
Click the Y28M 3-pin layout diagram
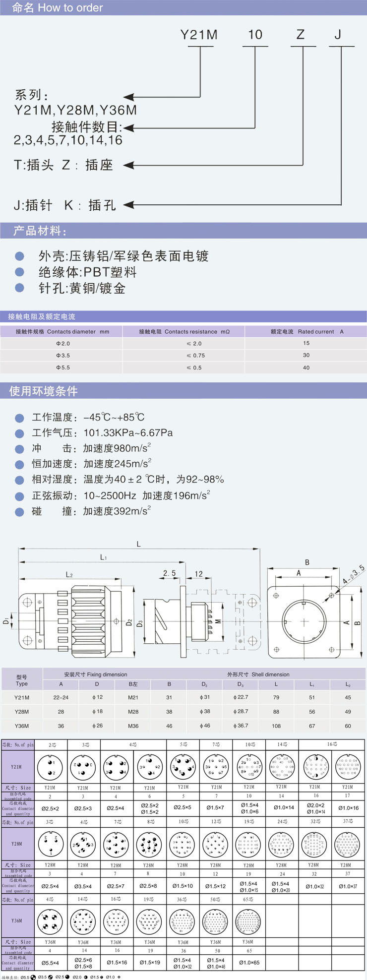coord(50,845)
